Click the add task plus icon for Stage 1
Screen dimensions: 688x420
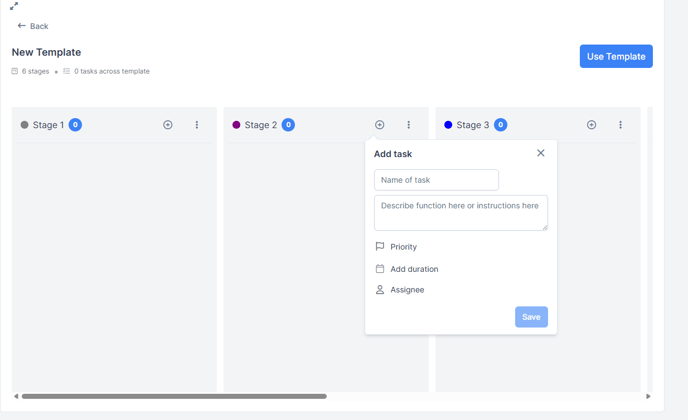coord(168,125)
